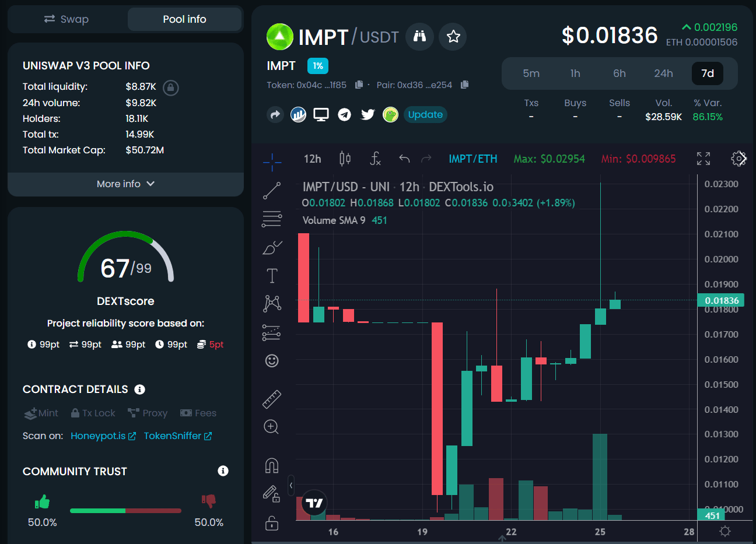Screen dimensions: 756x544
Task: Open the chart settings gear
Action: pos(738,159)
